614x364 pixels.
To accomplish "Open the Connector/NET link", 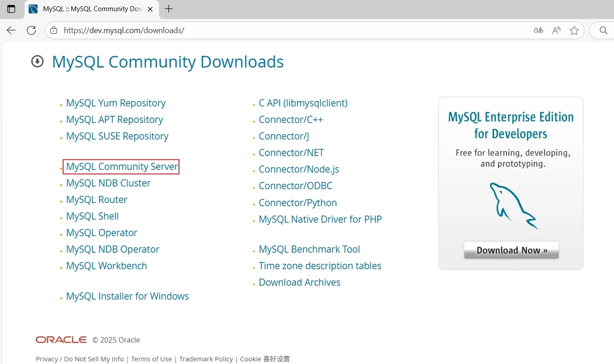I will tap(291, 152).
